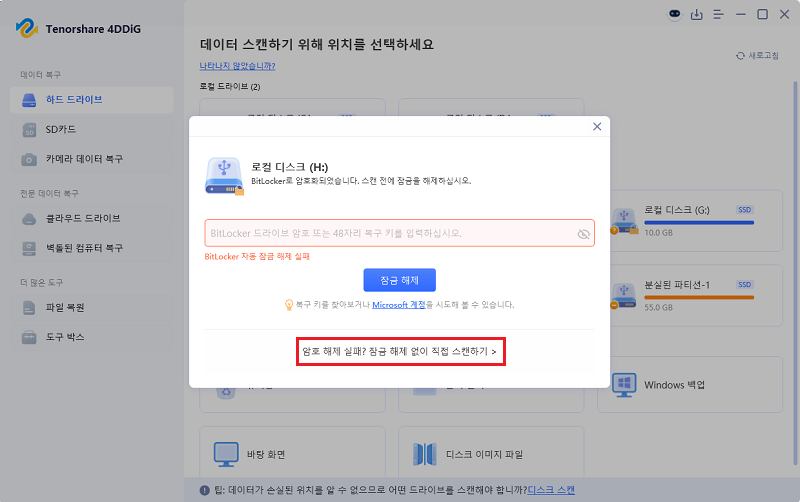Image resolution: width=800 pixels, height=502 pixels.
Task: Click the 디스크 스캔 link in tip bar
Action: pos(551,490)
